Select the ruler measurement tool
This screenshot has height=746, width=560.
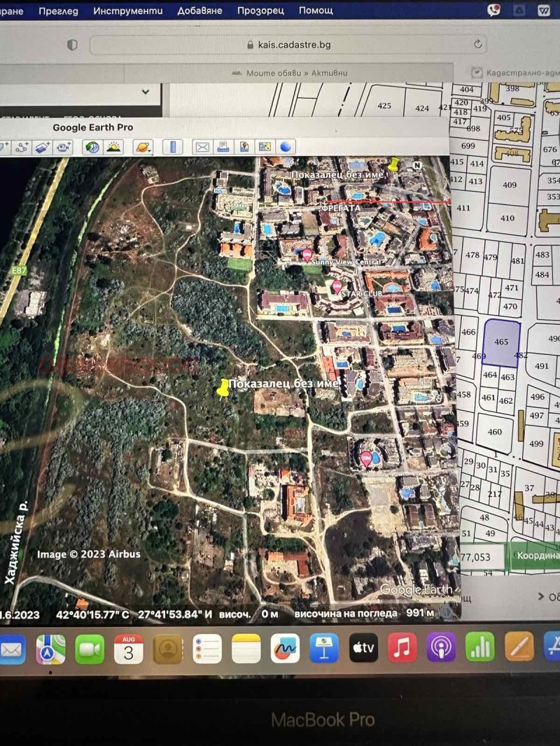coord(172,147)
